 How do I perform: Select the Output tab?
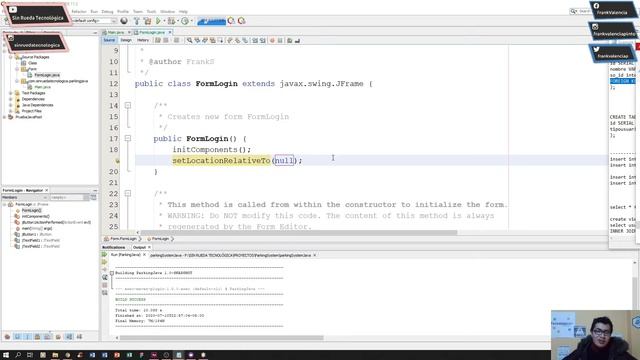pyautogui.click(x=139, y=247)
